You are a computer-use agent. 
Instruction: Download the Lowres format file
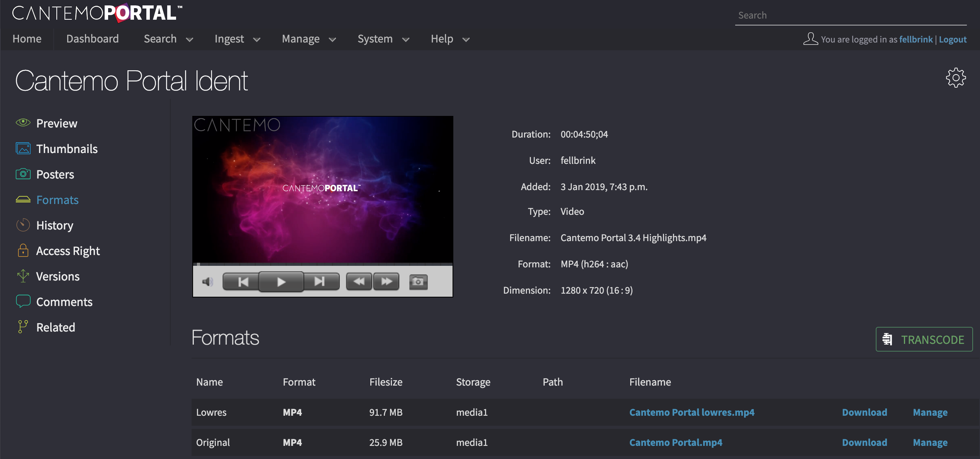(x=865, y=412)
